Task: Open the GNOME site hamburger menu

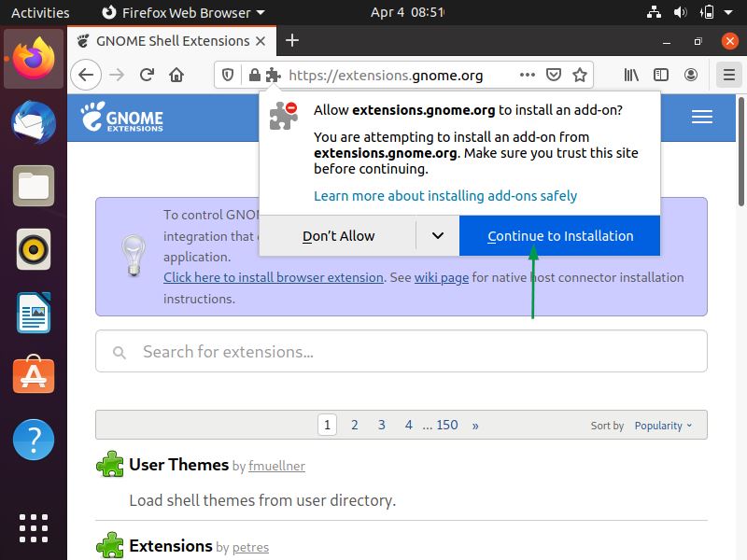Action: 702,117
